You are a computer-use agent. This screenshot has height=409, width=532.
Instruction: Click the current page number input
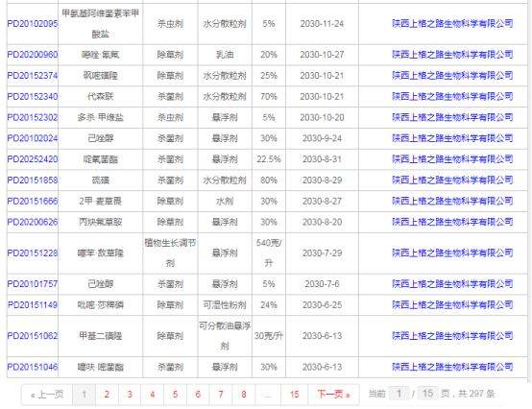tap(399, 394)
